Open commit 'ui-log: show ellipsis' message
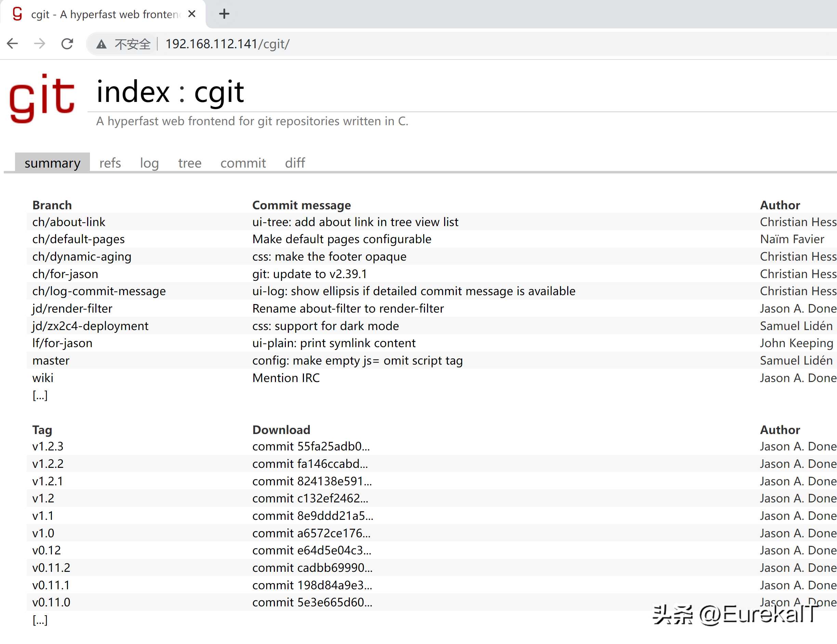The height and width of the screenshot is (644, 837). (x=414, y=291)
